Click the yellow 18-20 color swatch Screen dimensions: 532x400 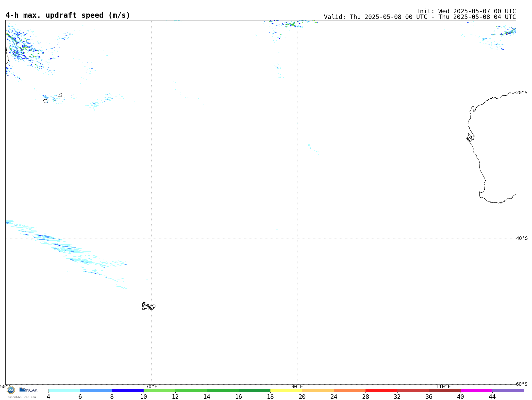286,391
